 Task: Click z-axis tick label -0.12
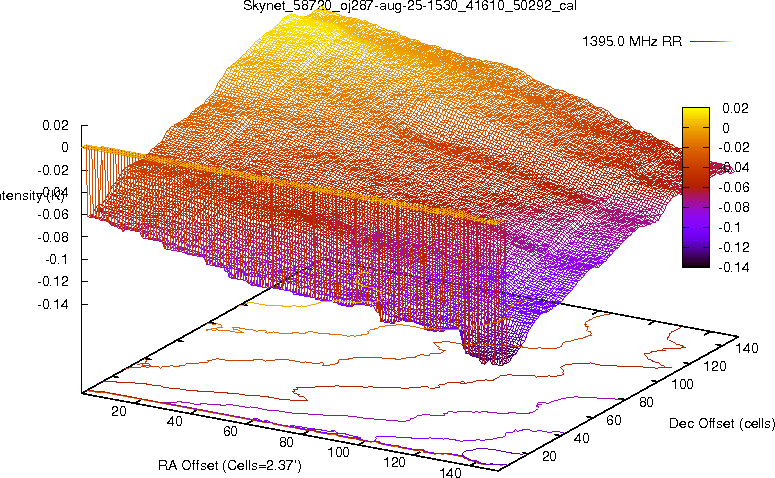click(x=53, y=282)
